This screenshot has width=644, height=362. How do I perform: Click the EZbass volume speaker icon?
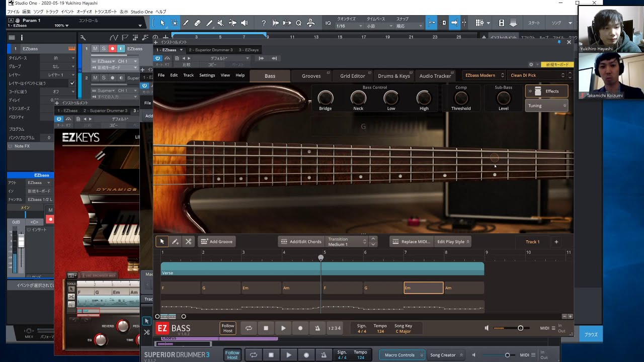(x=487, y=328)
